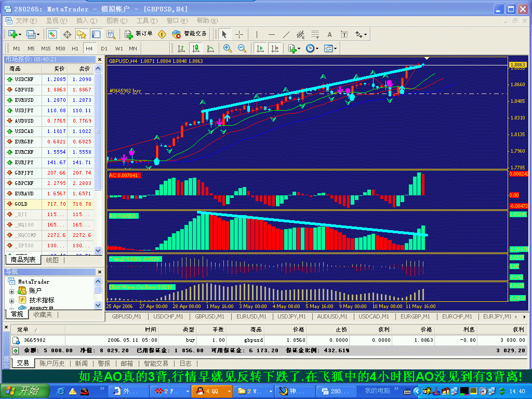Image resolution: width=532 pixels, height=399 pixels.
Task: Open 日志 terminal tab
Action: click(185, 363)
